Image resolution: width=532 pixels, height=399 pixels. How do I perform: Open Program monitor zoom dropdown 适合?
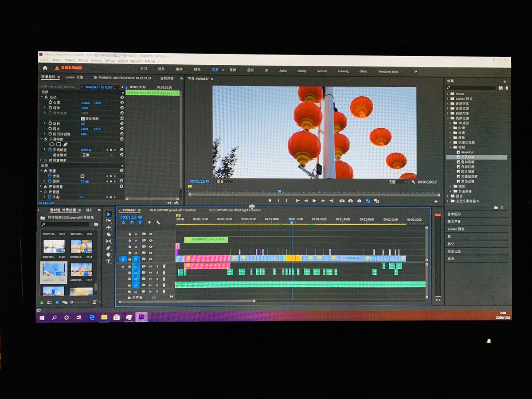[x=226, y=181]
